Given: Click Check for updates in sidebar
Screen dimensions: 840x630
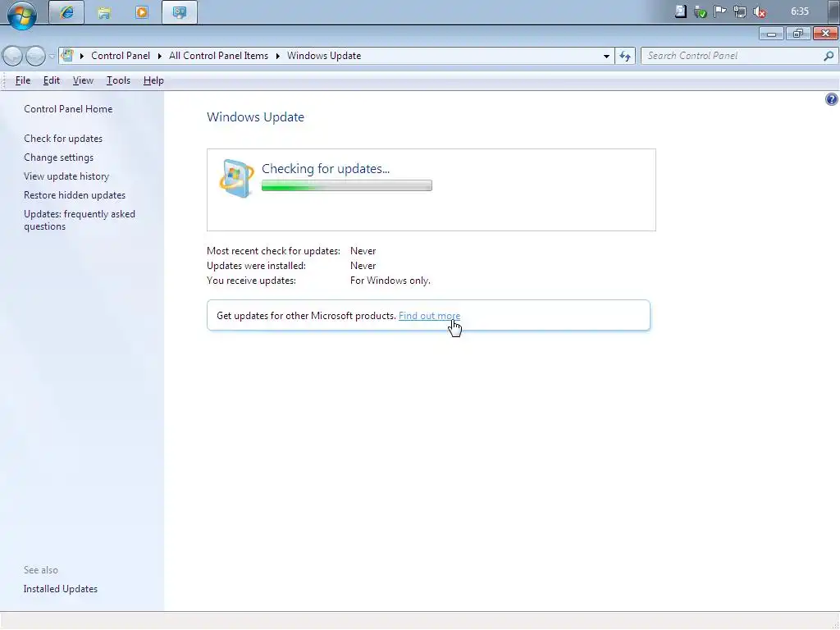Looking at the screenshot, I should coord(62,138).
